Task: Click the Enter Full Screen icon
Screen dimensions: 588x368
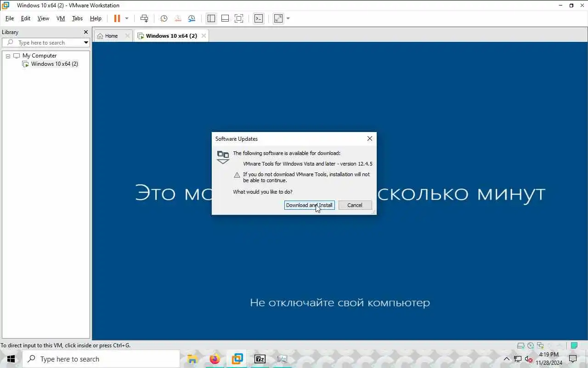Action: tap(239, 18)
